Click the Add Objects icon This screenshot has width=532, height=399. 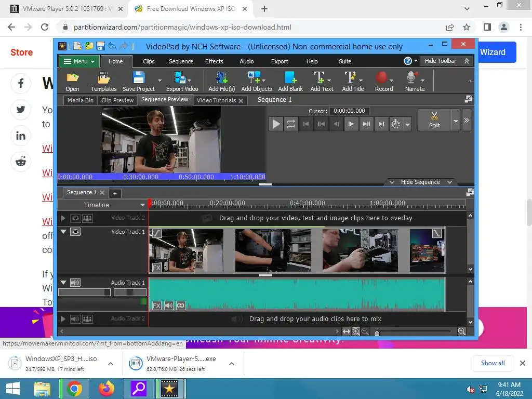click(256, 82)
